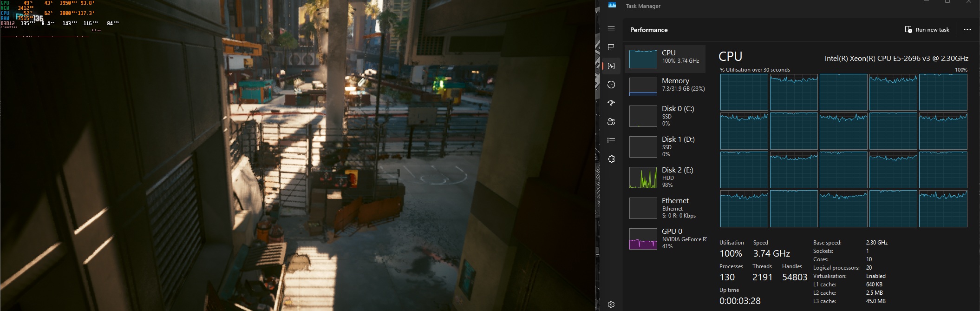Image resolution: width=980 pixels, height=311 pixels.
Task: Open the three-dot more options menu
Action: (967, 30)
